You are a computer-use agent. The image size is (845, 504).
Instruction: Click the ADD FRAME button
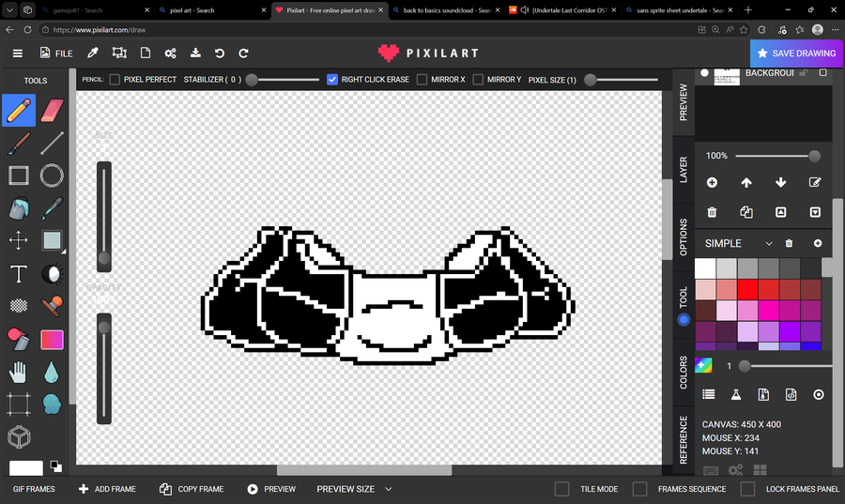(x=107, y=489)
